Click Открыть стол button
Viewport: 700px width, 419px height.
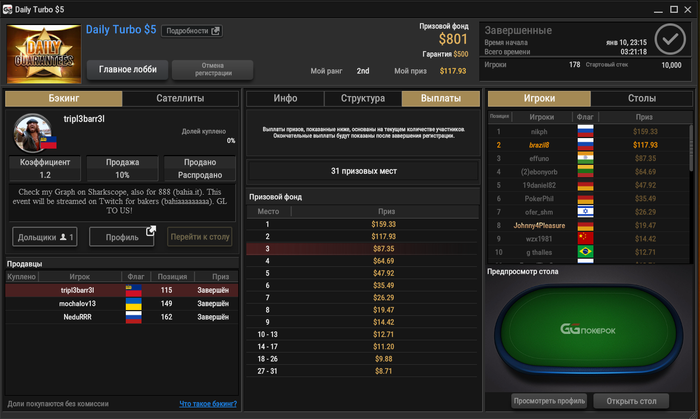[631, 401]
